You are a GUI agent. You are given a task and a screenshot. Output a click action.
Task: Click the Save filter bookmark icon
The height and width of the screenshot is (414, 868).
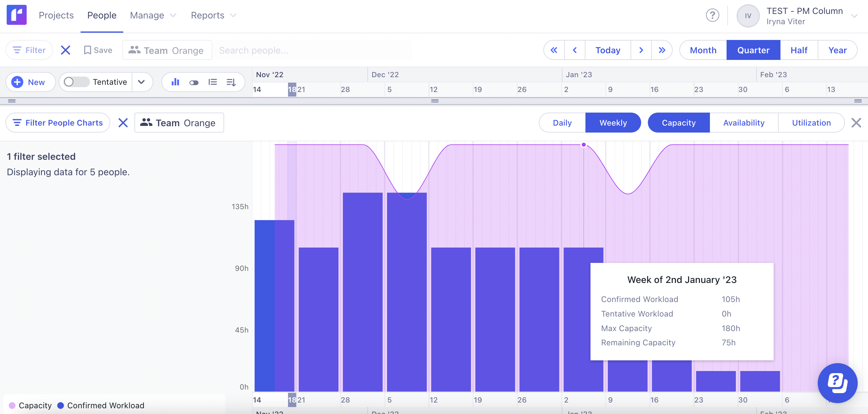click(88, 50)
